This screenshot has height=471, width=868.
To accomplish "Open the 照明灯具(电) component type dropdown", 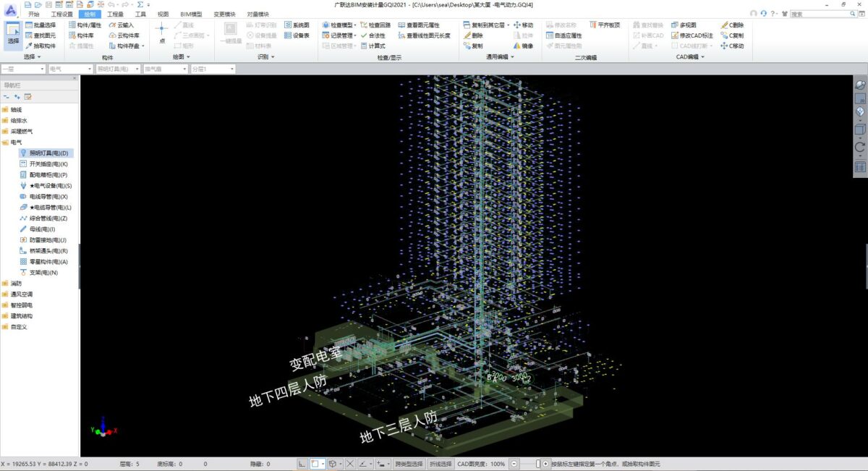I will 118,69.
